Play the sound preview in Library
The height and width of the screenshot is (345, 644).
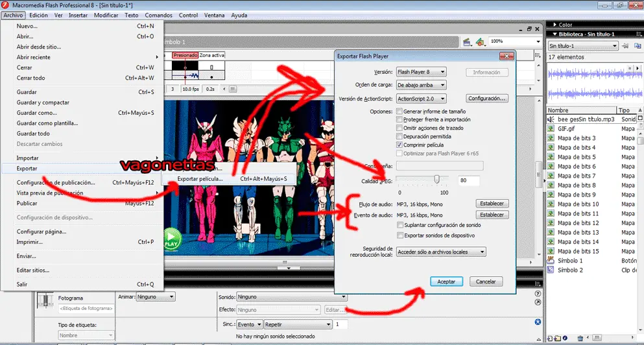[x=637, y=67]
